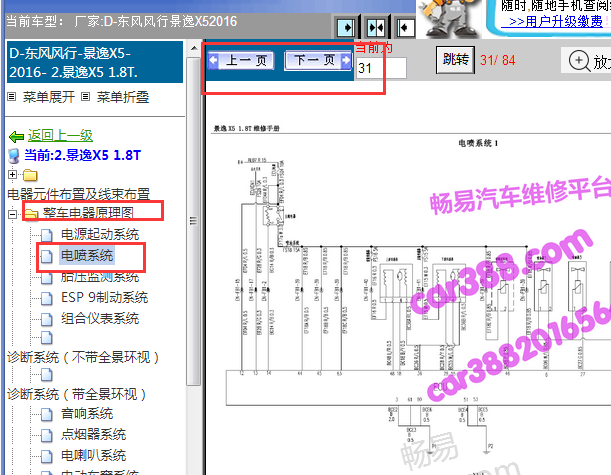Click the sidebar vertical scrollbar thumb

pos(194,221)
